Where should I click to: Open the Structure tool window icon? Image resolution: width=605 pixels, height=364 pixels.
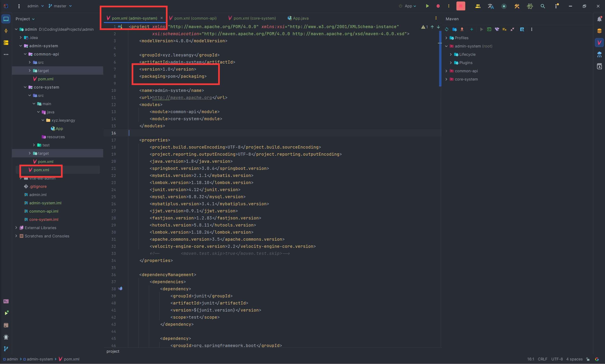(x=6, y=43)
